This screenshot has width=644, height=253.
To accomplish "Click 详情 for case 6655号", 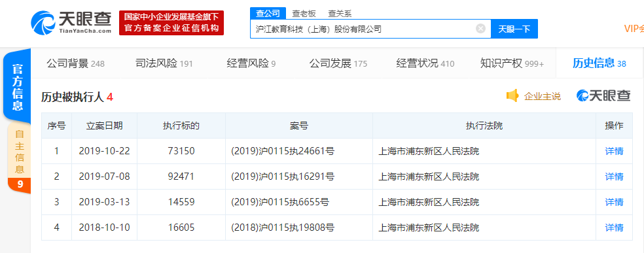I will 614,202.
